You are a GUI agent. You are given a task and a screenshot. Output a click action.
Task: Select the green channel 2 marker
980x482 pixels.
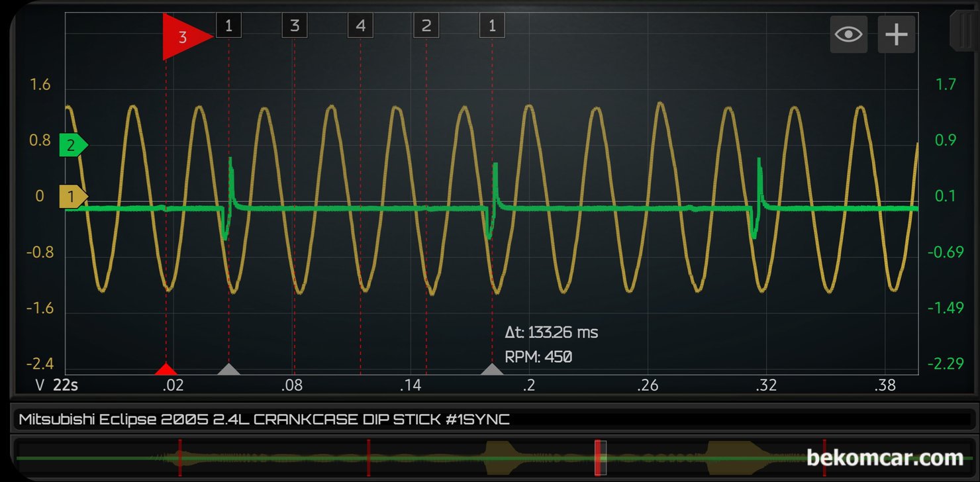point(73,144)
